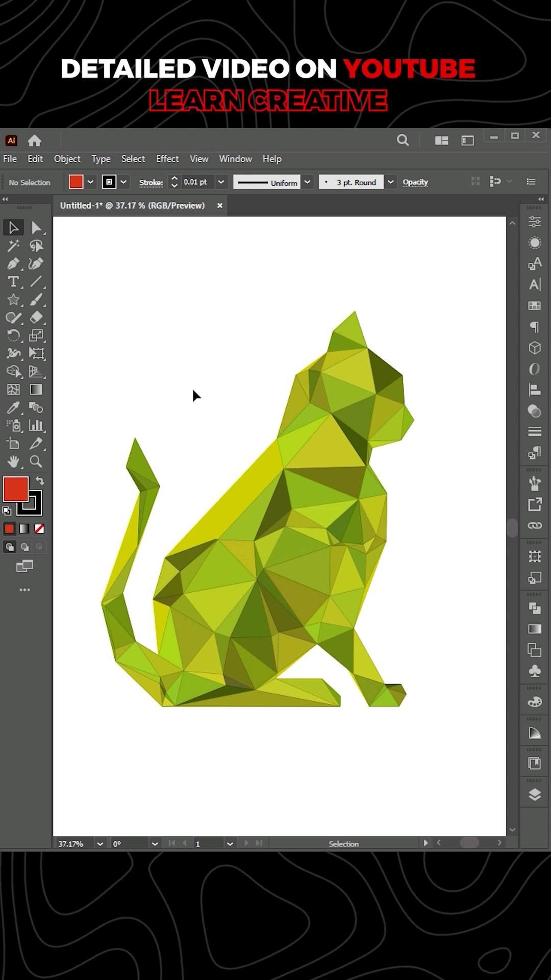Select the Rotate tool
This screenshot has width=551, height=980.
pos(13,335)
